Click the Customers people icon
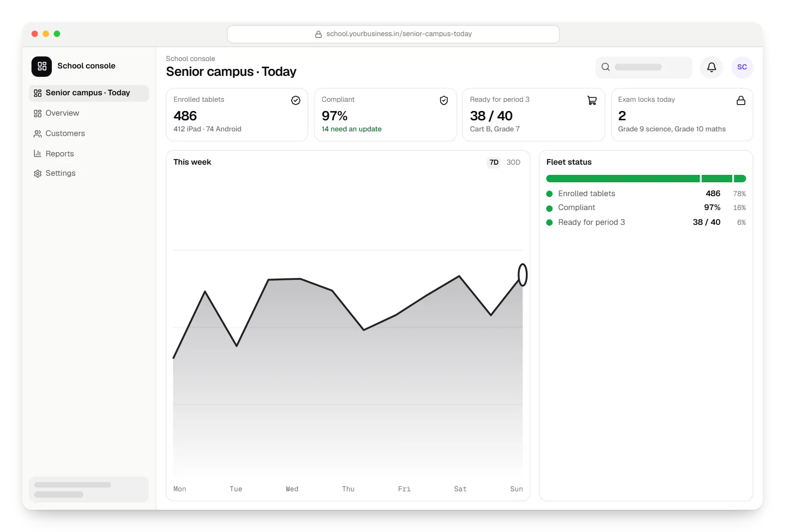The width and height of the screenshot is (785, 532). [37, 134]
